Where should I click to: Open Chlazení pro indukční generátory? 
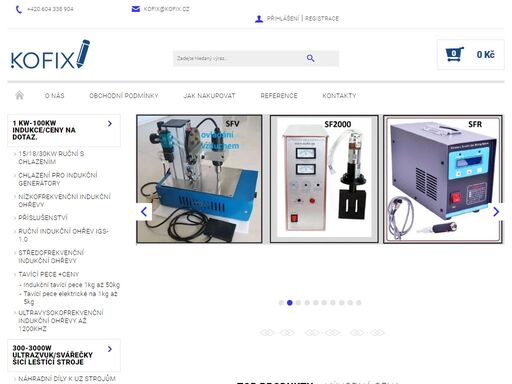(x=58, y=179)
